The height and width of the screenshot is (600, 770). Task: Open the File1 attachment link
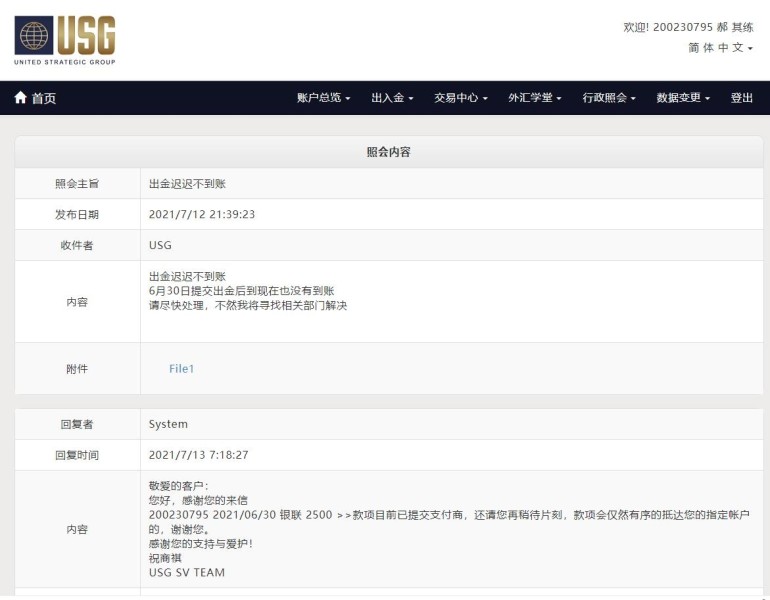(x=181, y=369)
